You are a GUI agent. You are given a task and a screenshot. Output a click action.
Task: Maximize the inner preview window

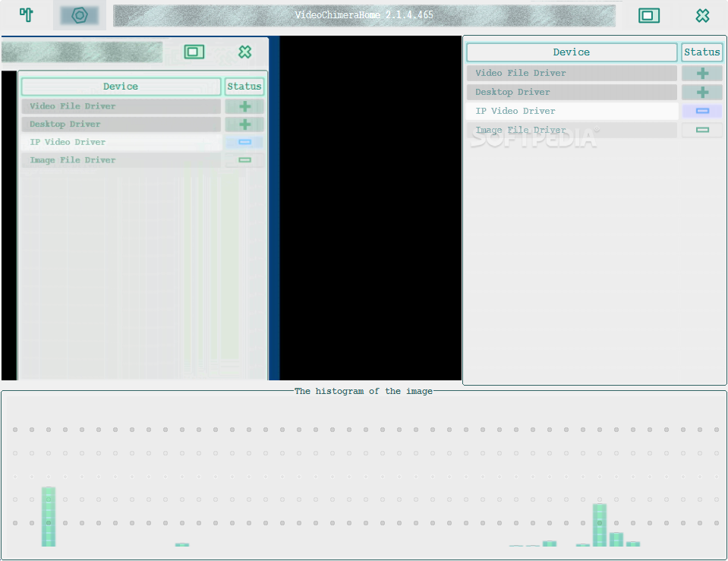tap(194, 52)
